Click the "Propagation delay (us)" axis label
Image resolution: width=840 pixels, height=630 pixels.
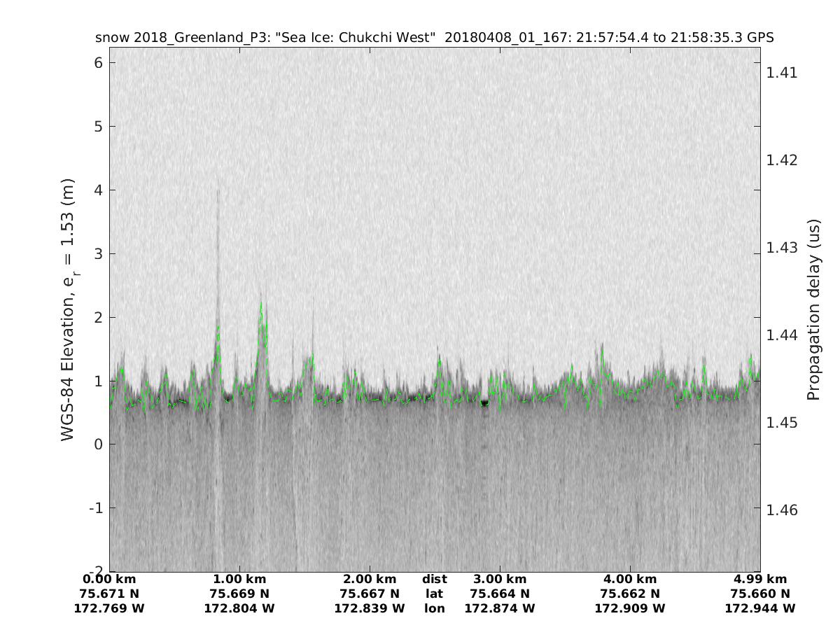point(813,310)
